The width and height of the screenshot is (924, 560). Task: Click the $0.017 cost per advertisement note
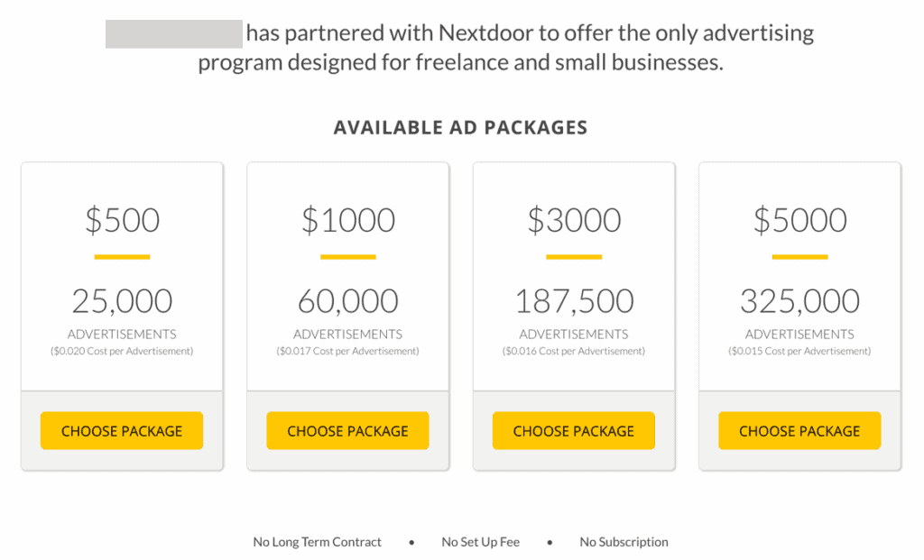click(347, 351)
